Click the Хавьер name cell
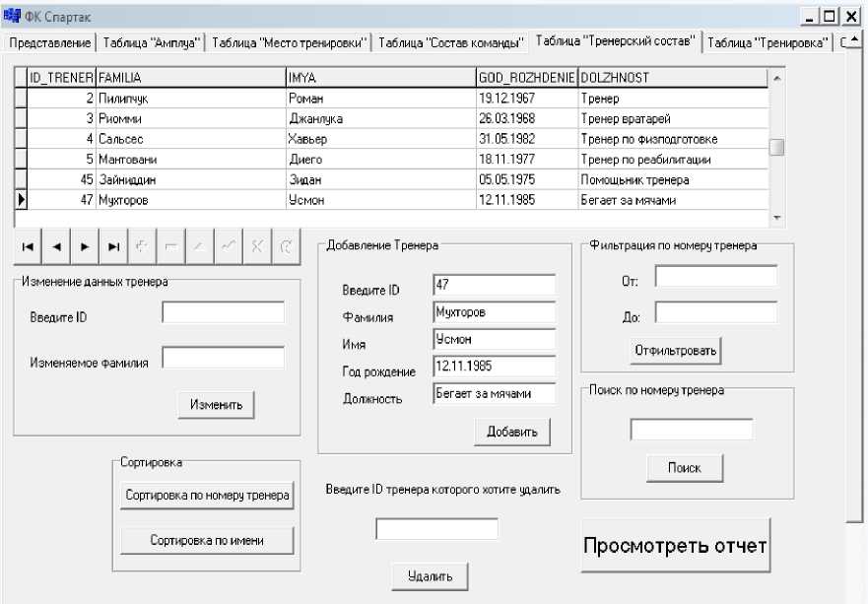Image resolution: width=868 pixels, height=604 pixels. click(381, 139)
